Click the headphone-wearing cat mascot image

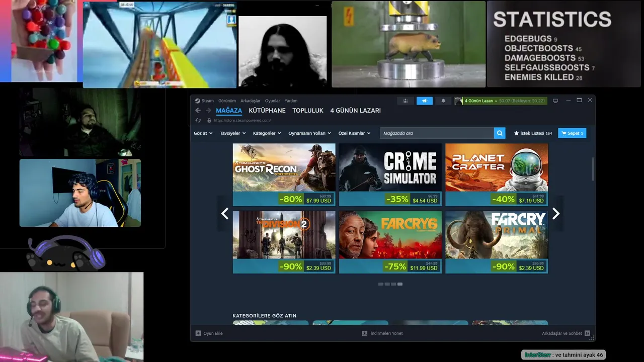[66, 254]
